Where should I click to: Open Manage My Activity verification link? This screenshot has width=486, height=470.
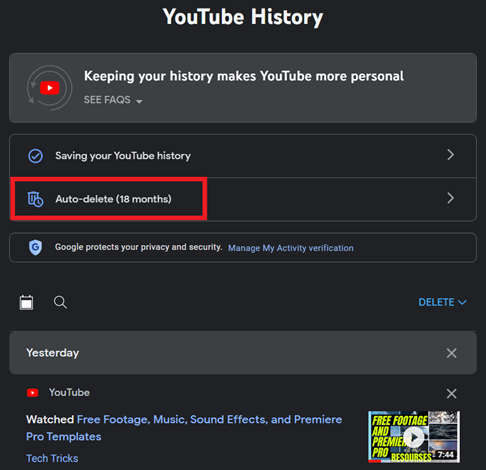point(291,248)
